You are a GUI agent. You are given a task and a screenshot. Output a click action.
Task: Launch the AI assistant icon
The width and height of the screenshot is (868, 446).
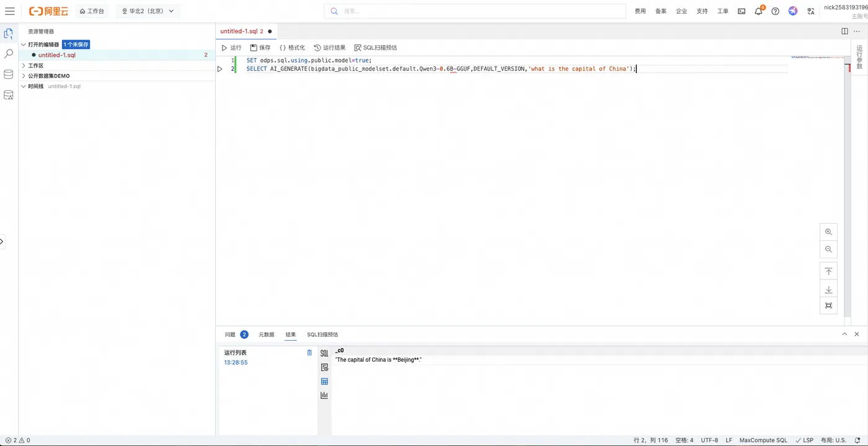pos(792,11)
